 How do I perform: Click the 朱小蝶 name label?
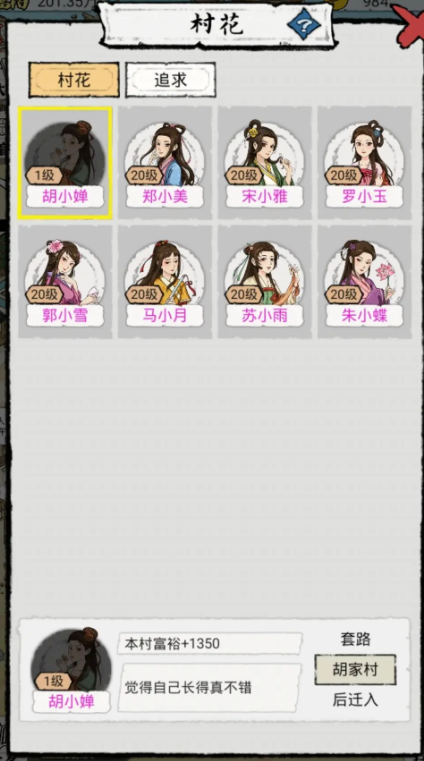[365, 315]
